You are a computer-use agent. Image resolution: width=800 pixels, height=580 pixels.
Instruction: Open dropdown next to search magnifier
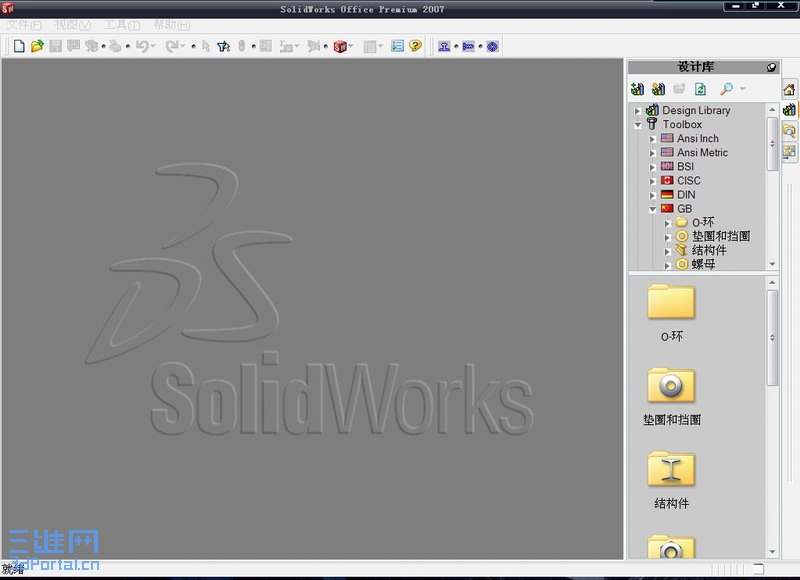pos(742,89)
